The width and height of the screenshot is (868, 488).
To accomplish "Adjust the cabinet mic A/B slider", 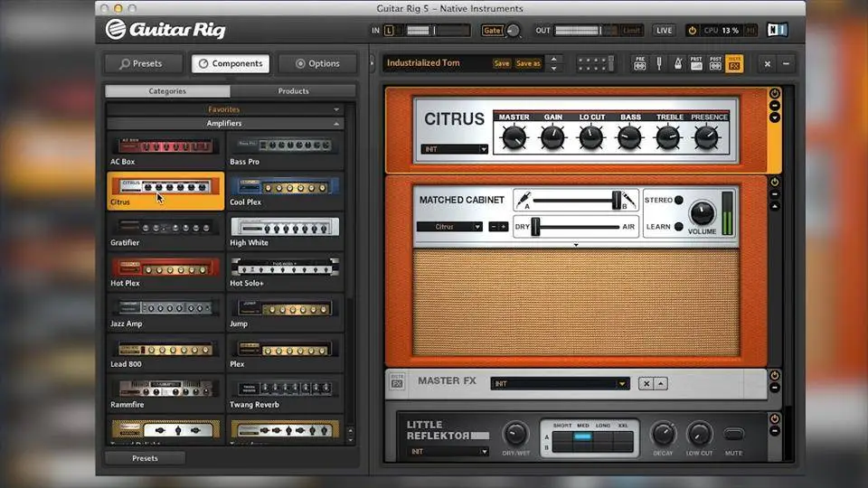I will pos(616,201).
